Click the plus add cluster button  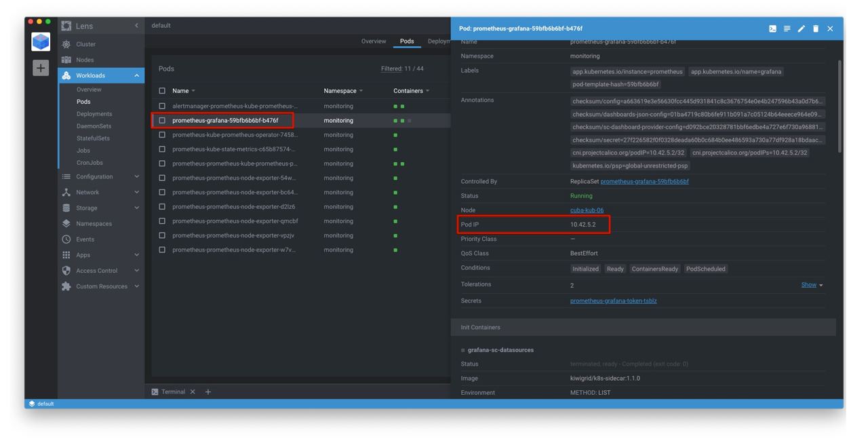pyautogui.click(x=41, y=68)
